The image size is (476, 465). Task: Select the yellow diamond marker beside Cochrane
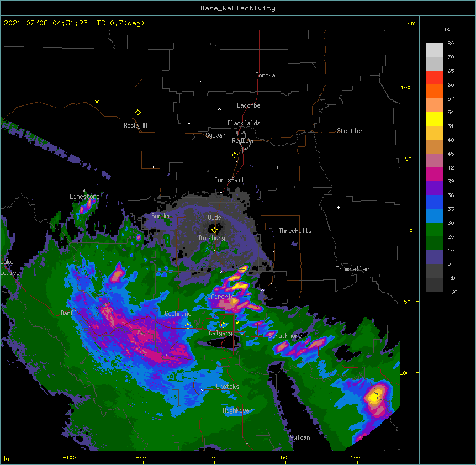(x=188, y=326)
